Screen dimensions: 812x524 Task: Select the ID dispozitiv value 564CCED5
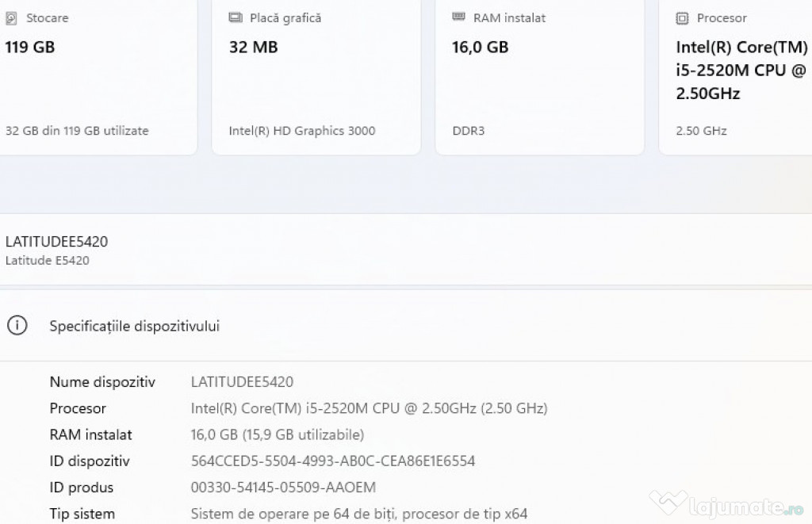point(333,461)
